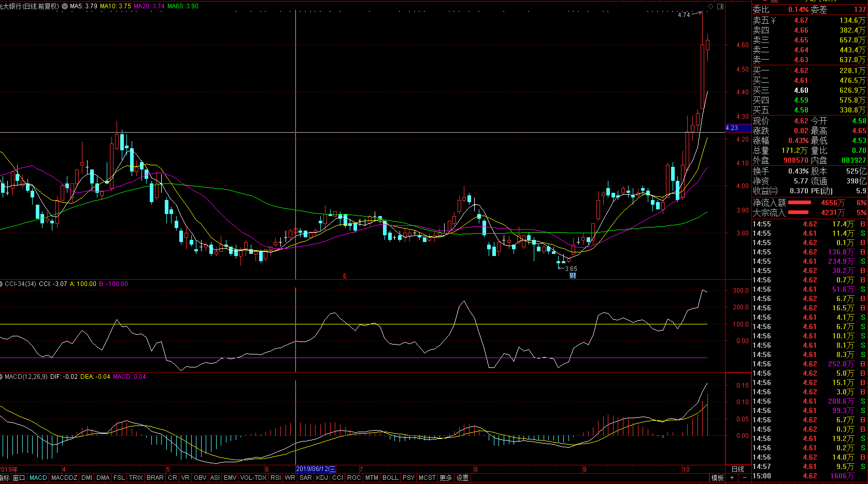The image size is (868, 484).
Task: Click the MA20 moving average label
Action: tap(149, 6)
